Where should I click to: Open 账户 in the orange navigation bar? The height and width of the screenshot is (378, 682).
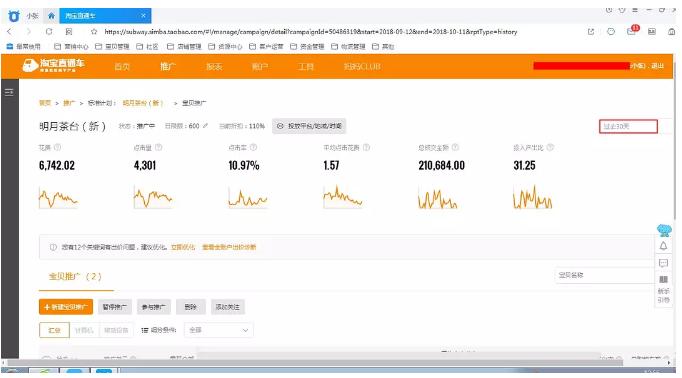(260, 67)
